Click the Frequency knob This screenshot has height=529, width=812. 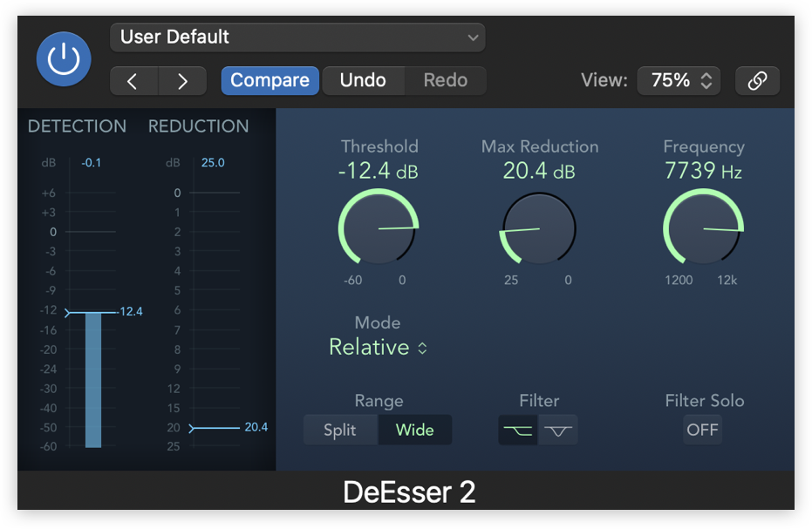(703, 227)
